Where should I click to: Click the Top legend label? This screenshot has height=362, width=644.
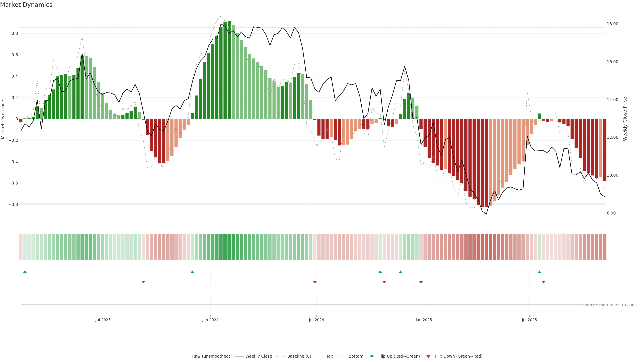330,356
